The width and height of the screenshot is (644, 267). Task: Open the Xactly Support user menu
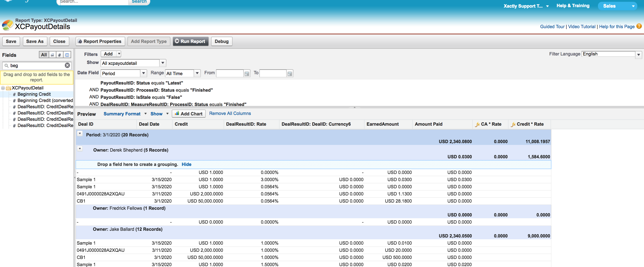pos(526,6)
